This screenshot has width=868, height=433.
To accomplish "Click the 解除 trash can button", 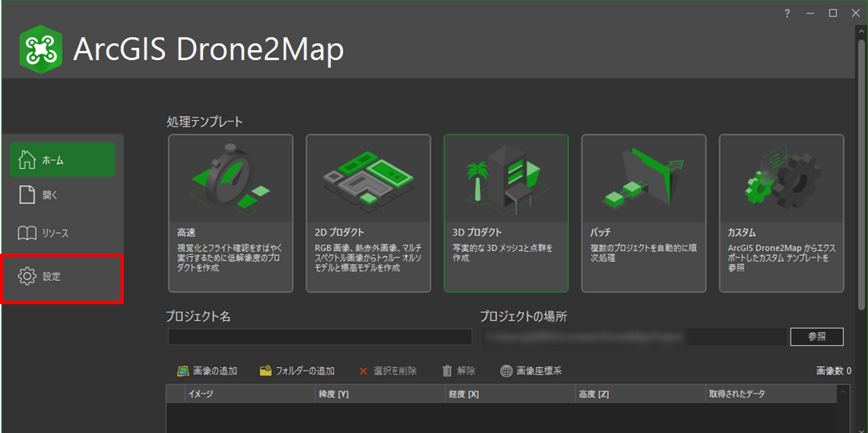I will coord(458,371).
